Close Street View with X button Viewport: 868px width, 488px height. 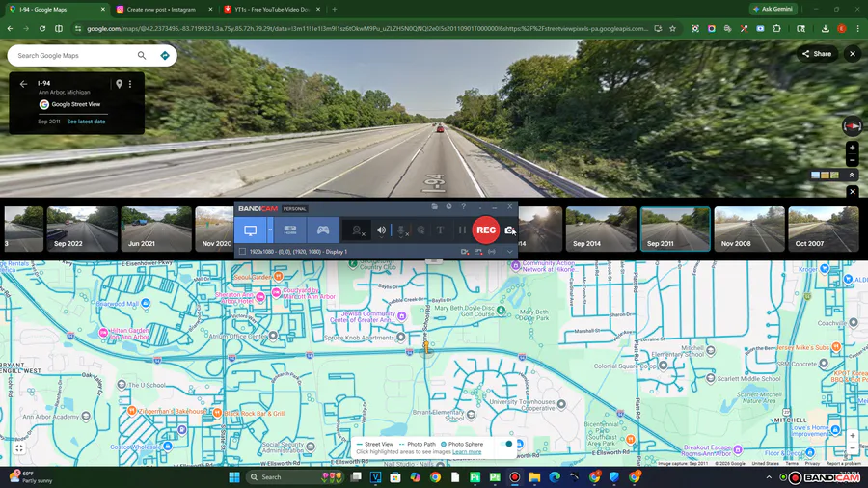[x=853, y=54]
